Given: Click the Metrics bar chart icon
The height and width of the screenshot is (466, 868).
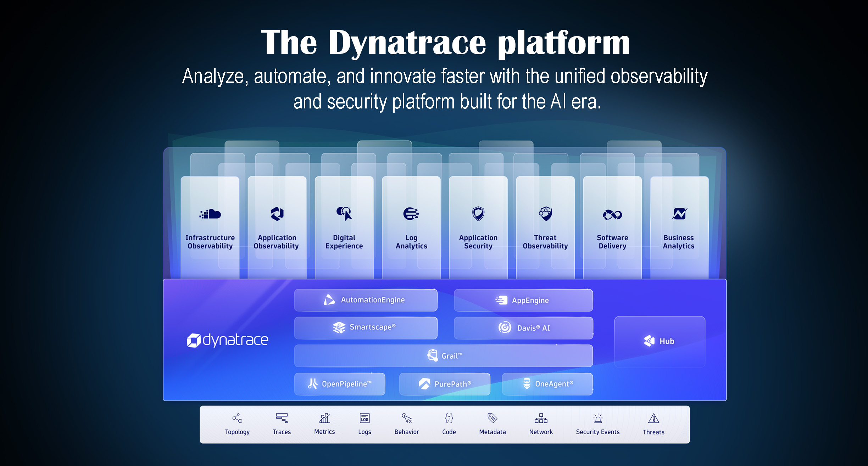Looking at the screenshot, I should pyautogui.click(x=324, y=418).
